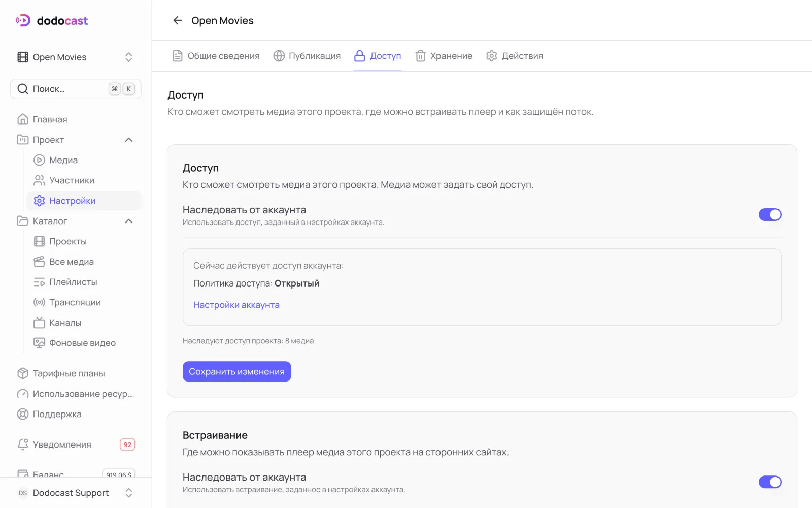
Task: Click the Медиа play icon in sidebar
Action: pos(39,160)
